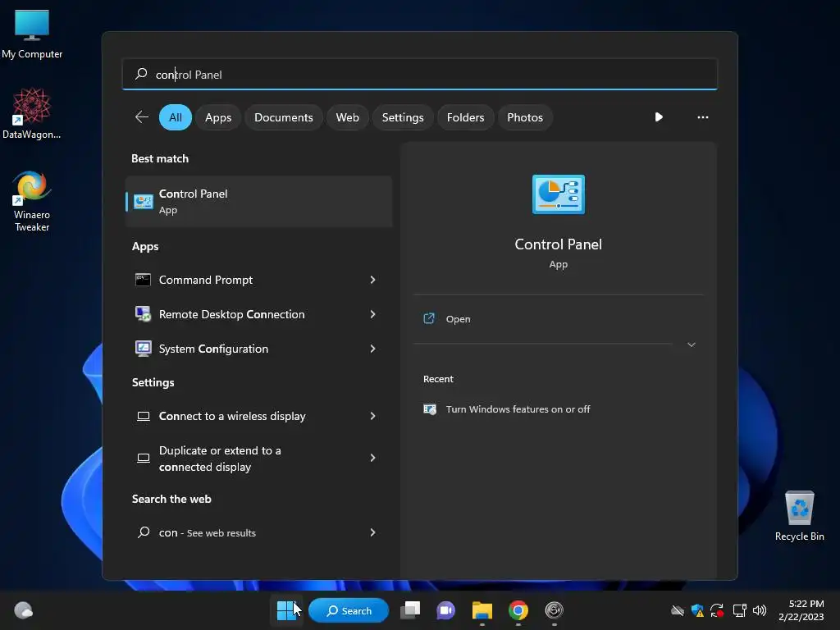Launch Google Chrome from the taskbar
This screenshot has height=630, width=840.
[518, 610]
